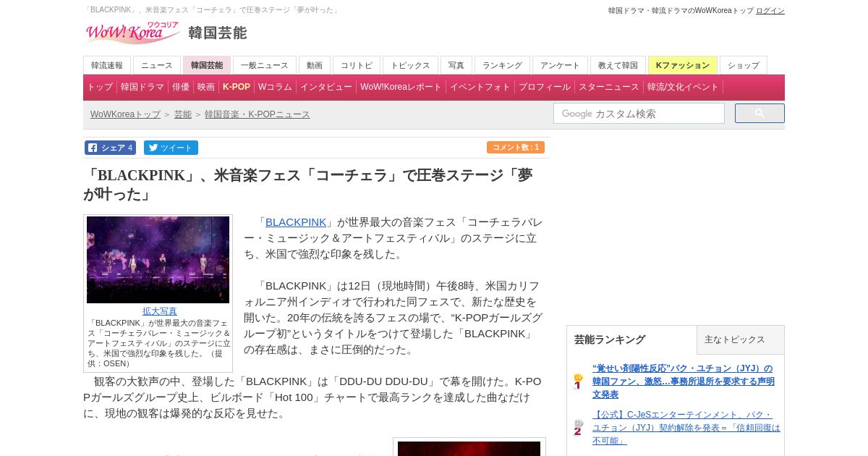
Task: Click the BLACKPINK link in article text
Action: coord(296,222)
